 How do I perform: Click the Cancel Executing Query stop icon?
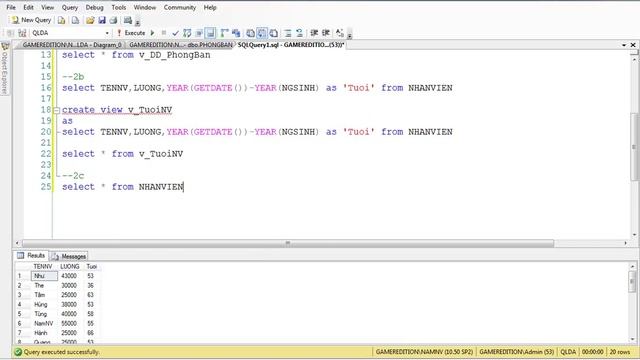tap(164, 33)
